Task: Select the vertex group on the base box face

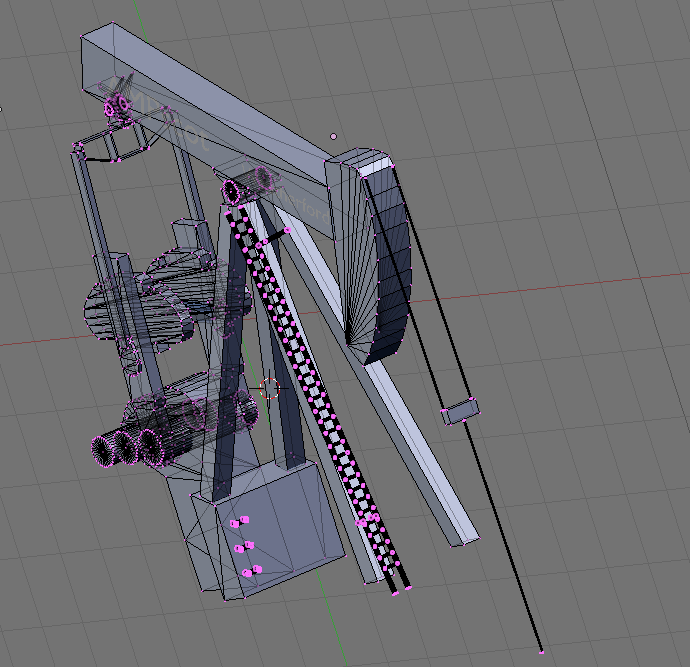Action: [x=243, y=547]
